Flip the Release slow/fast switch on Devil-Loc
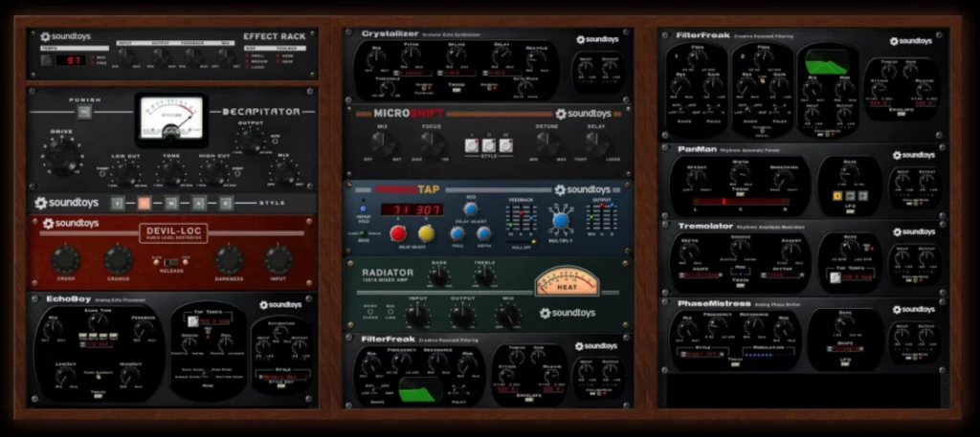980x437 pixels. (x=170, y=261)
